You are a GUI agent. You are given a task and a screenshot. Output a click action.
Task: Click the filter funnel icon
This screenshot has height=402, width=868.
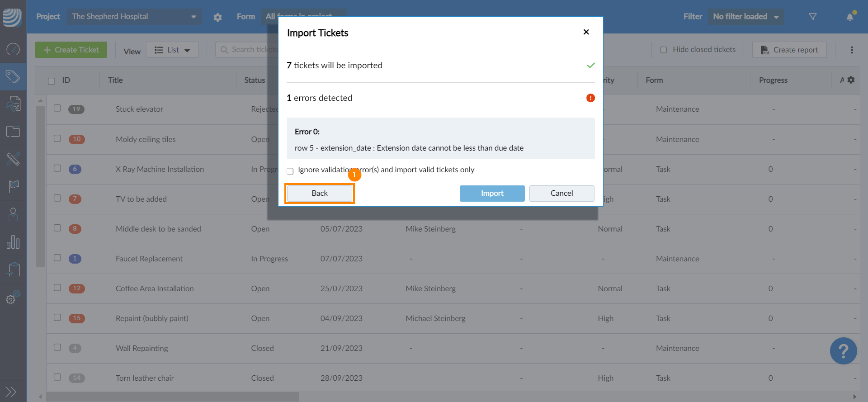(813, 17)
